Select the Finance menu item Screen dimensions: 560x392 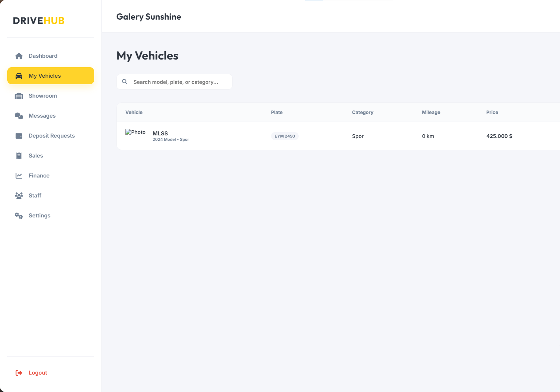51,176
